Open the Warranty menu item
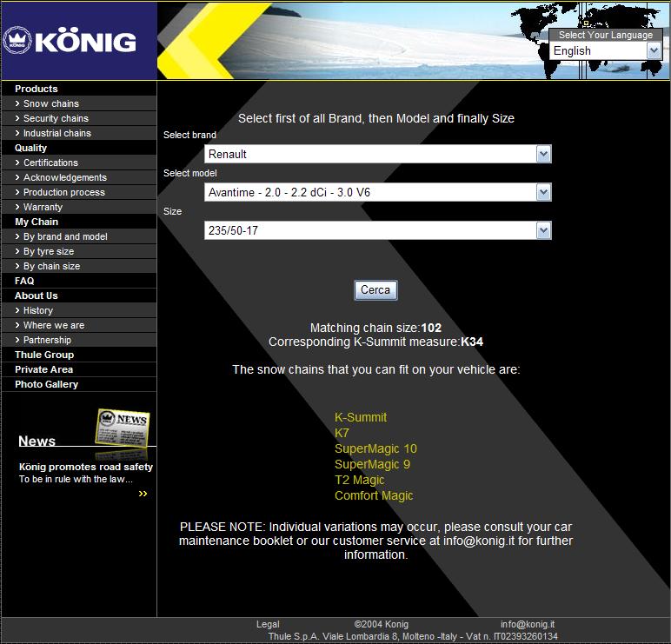The width and height of the screenshot is (671, 644). 43,207
